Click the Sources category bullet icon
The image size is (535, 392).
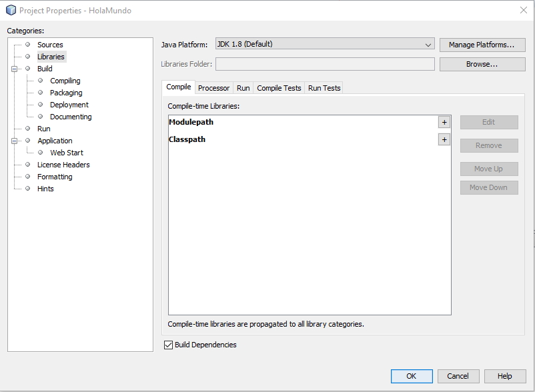(x=28, y=45)
